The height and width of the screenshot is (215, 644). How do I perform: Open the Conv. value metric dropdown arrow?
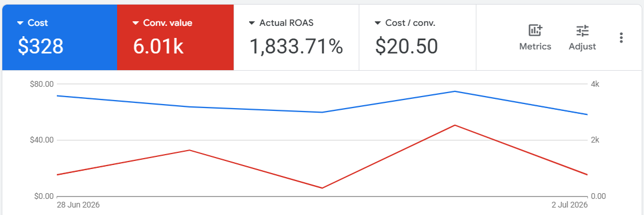pos(136,23)
